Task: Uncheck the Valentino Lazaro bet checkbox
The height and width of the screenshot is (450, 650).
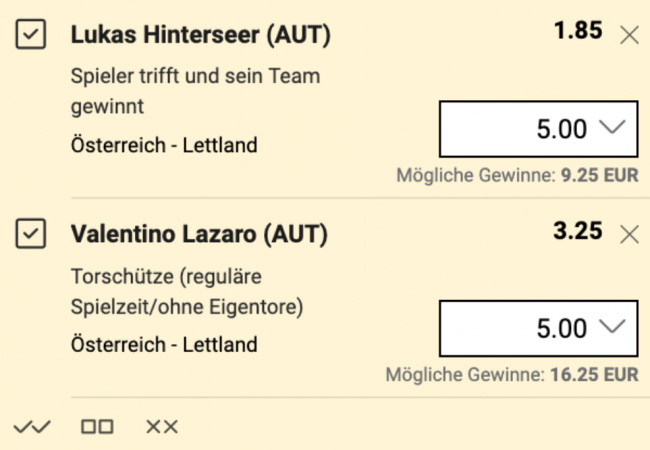Action: pos(32,235)
